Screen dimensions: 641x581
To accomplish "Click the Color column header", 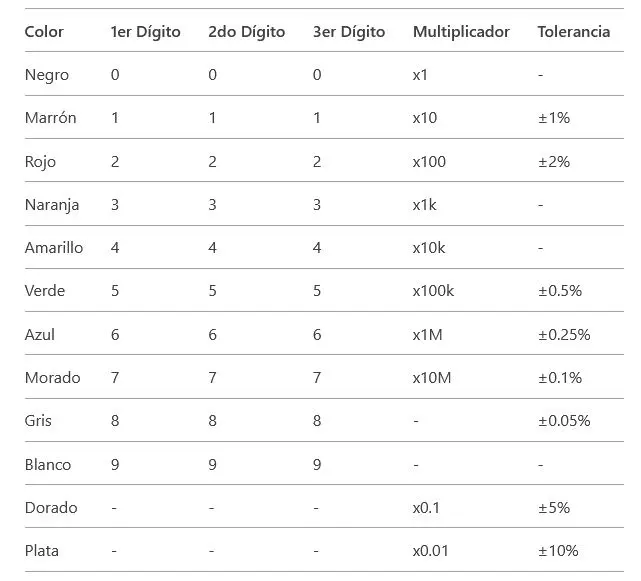I will [44, 32].
